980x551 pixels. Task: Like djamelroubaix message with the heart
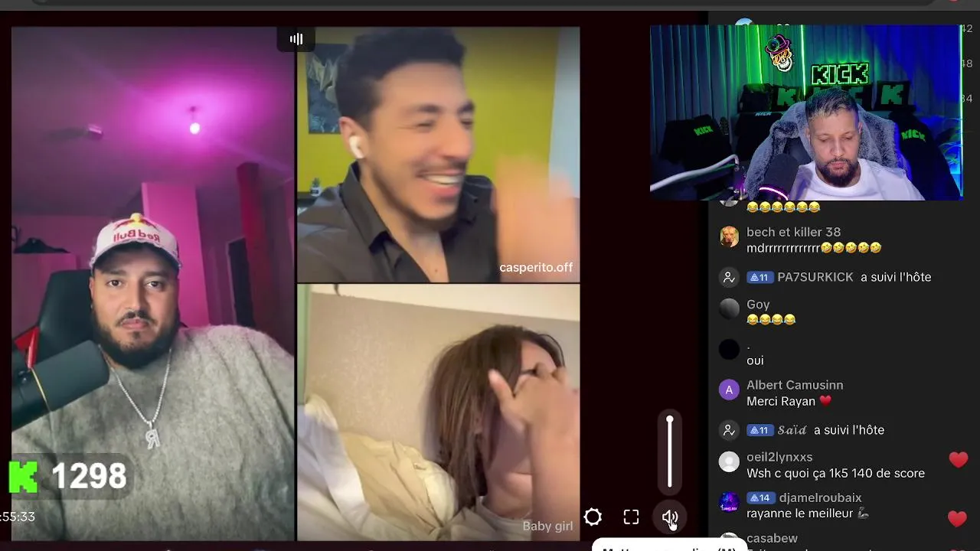957,519
